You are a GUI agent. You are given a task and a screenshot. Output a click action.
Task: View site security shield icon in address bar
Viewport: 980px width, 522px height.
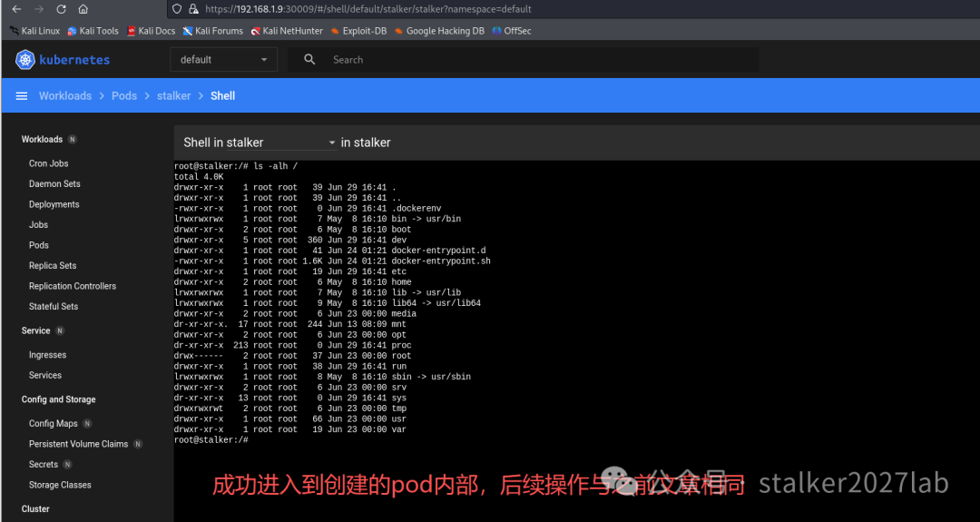click(177, 9)
